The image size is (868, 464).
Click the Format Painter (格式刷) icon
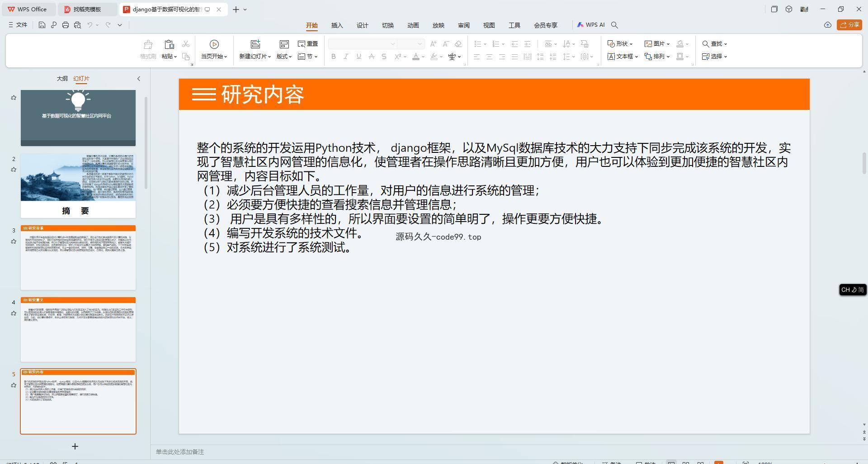coord(148,44)
